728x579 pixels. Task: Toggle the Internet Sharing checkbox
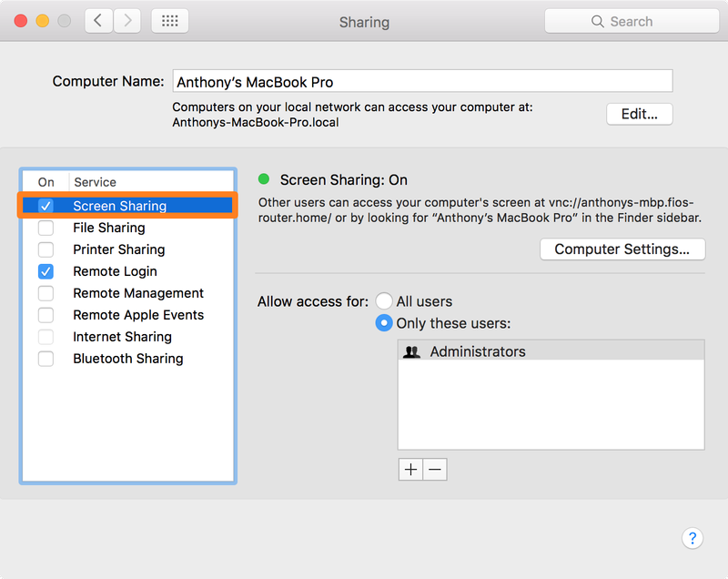point(45,337)
